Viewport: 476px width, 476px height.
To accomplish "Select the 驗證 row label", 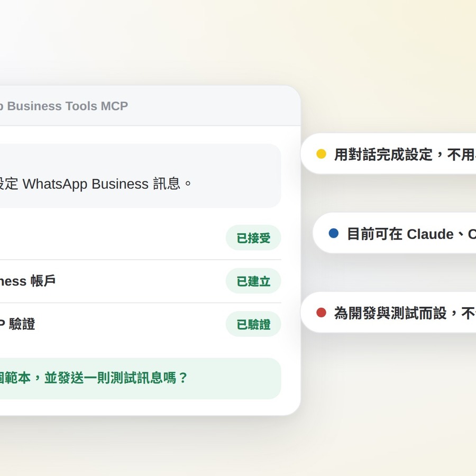I will (x=17, y=324).
